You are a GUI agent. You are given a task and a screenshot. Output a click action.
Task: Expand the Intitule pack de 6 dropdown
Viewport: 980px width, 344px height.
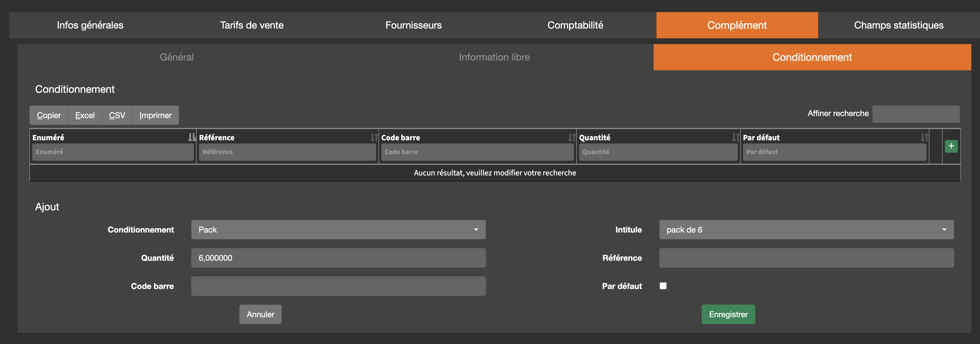806,230
